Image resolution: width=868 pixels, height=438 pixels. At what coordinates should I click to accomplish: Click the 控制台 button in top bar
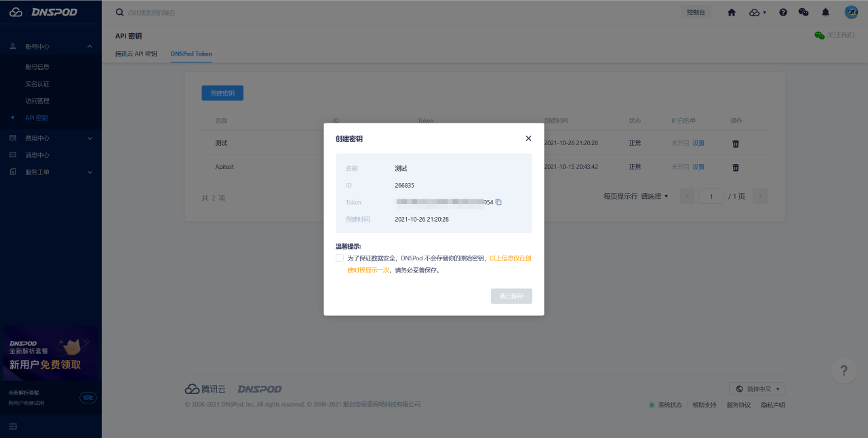pyautogui.click(x=696, y=12)
